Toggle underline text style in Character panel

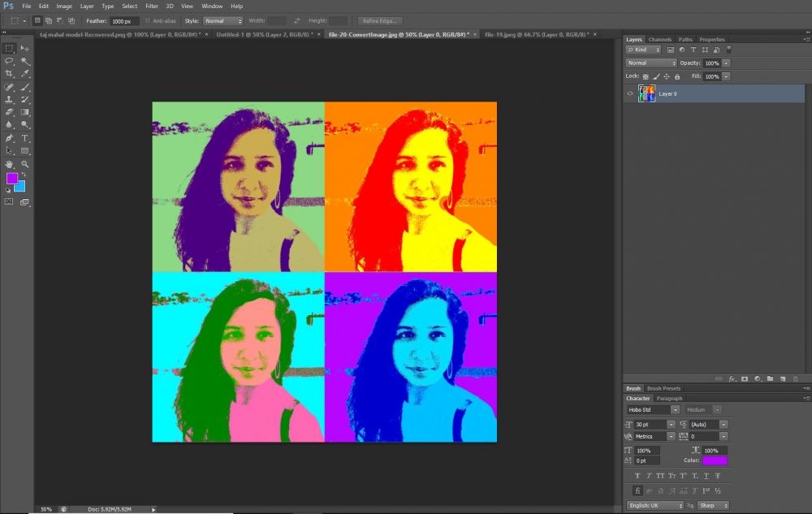[705, 475]
